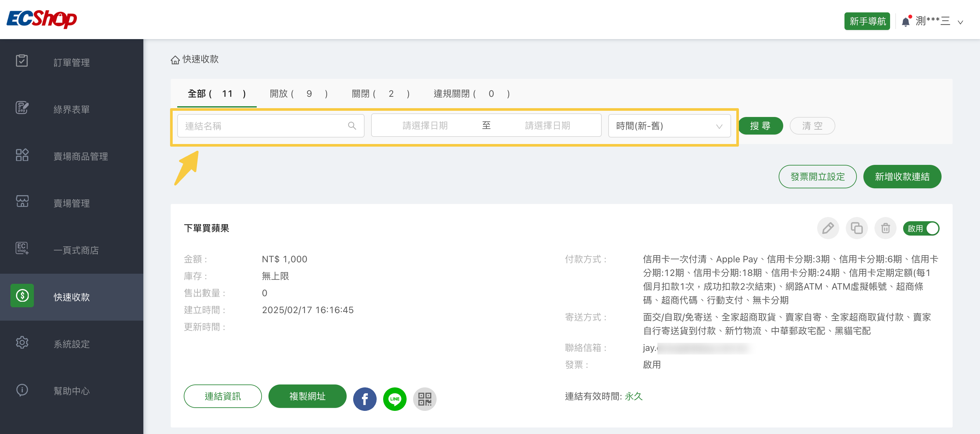Click the 賣場管理 storefront icon
Image resolution: width=980 pixels, height=434 pixels.
pyautogui.click(x=22, y=202)
